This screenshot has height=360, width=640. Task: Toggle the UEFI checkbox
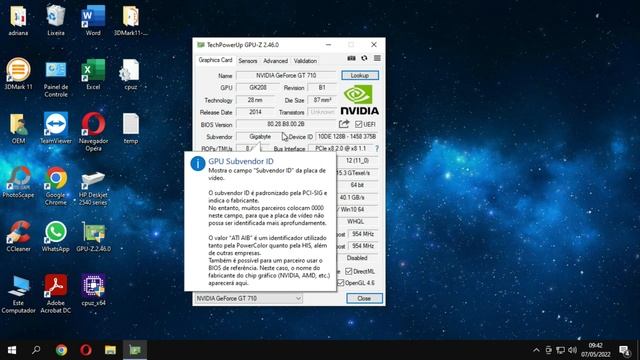pos(358,124)
